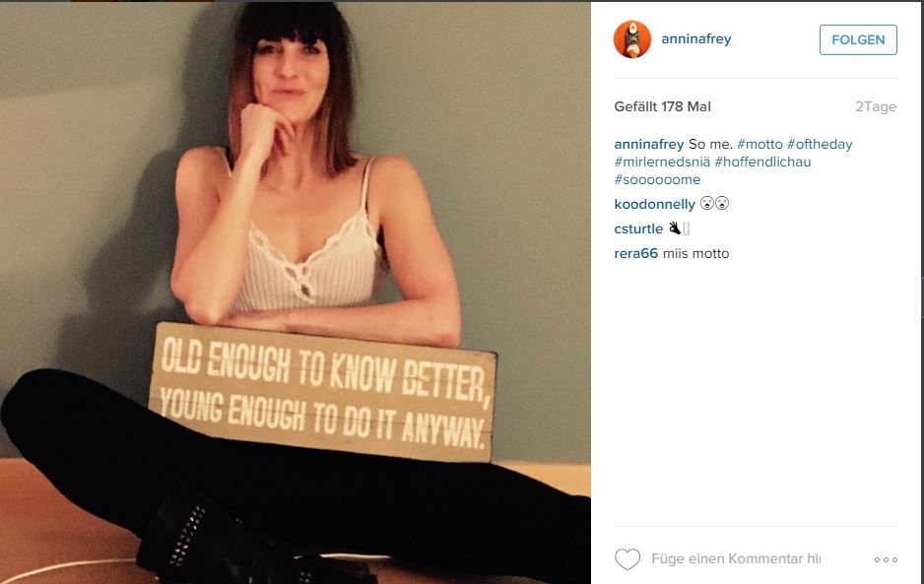This screenshot has width=924, height=584.
Task: Follow the account via FOLGEN button
Action: point(858,39)
